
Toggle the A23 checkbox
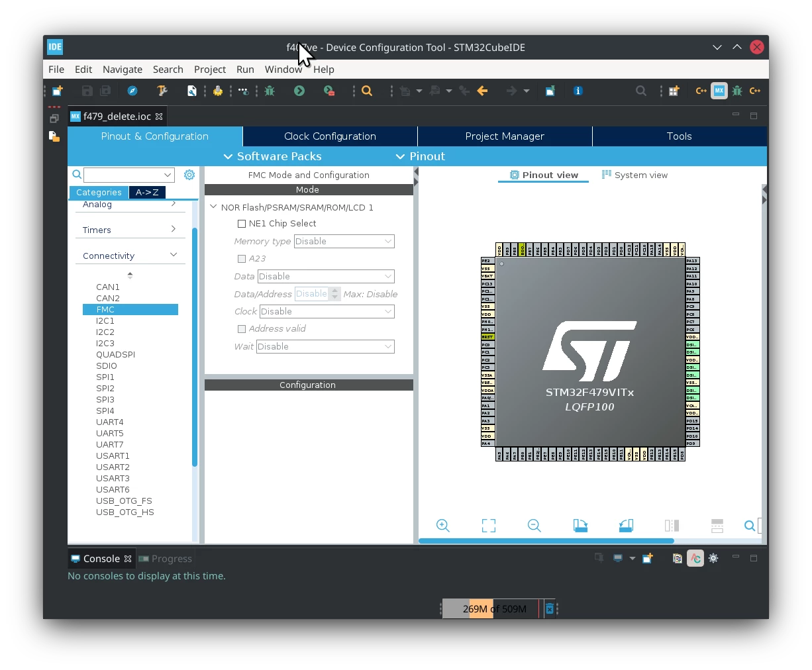(242, 259)
